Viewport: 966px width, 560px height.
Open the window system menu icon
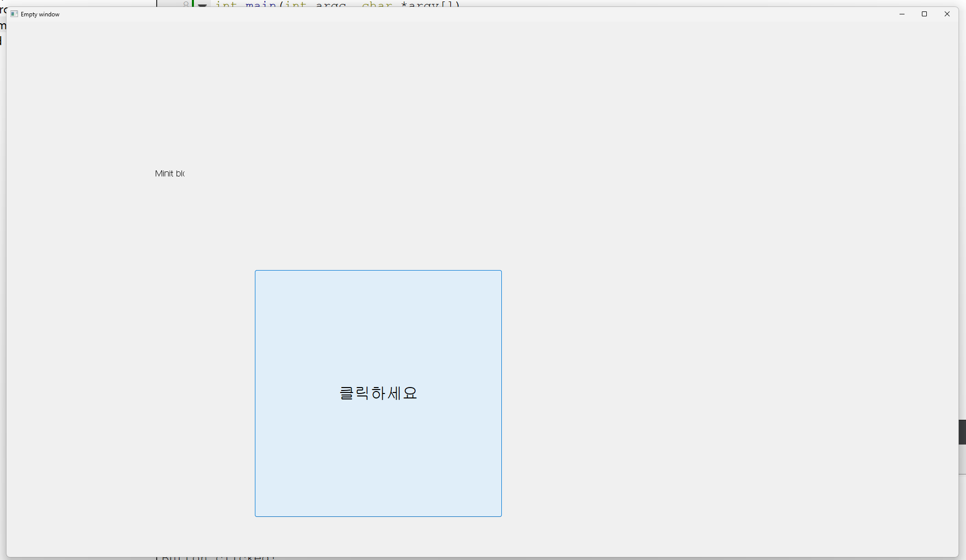coord(14,14)
